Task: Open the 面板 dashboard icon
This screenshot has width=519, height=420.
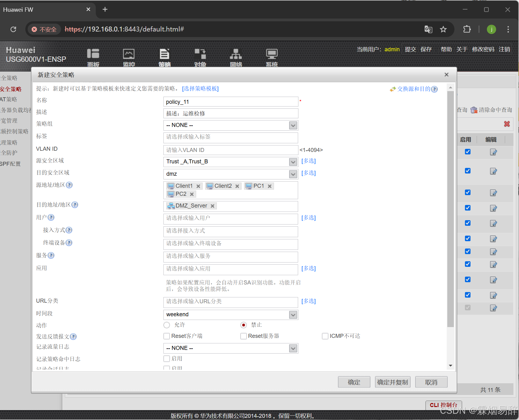Action: pos(93,57)
